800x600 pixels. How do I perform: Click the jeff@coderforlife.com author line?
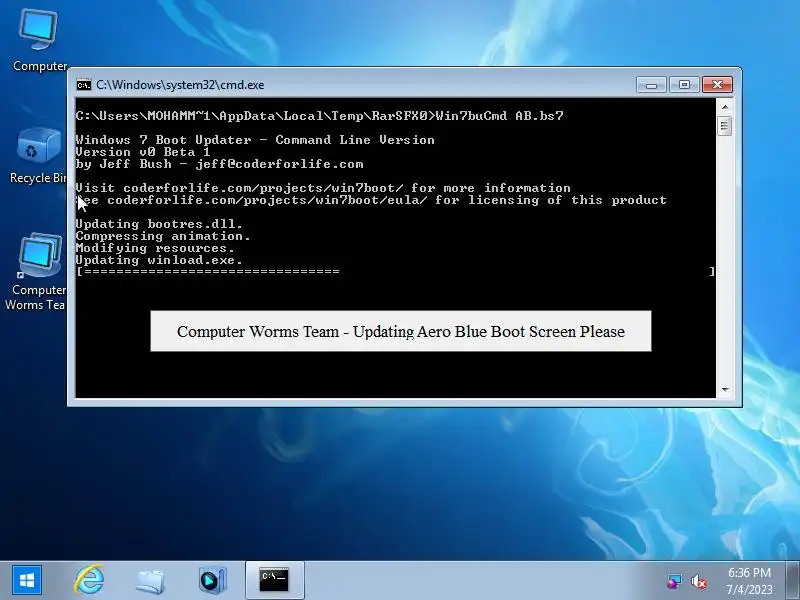219,164
